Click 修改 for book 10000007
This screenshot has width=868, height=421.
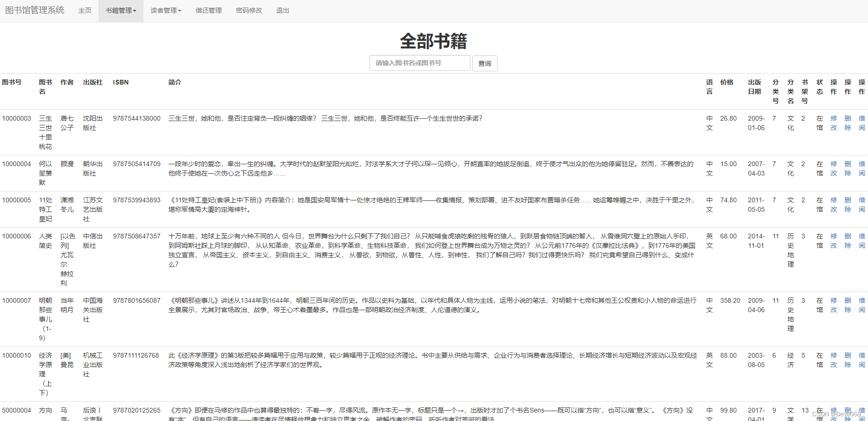(834, 305)
